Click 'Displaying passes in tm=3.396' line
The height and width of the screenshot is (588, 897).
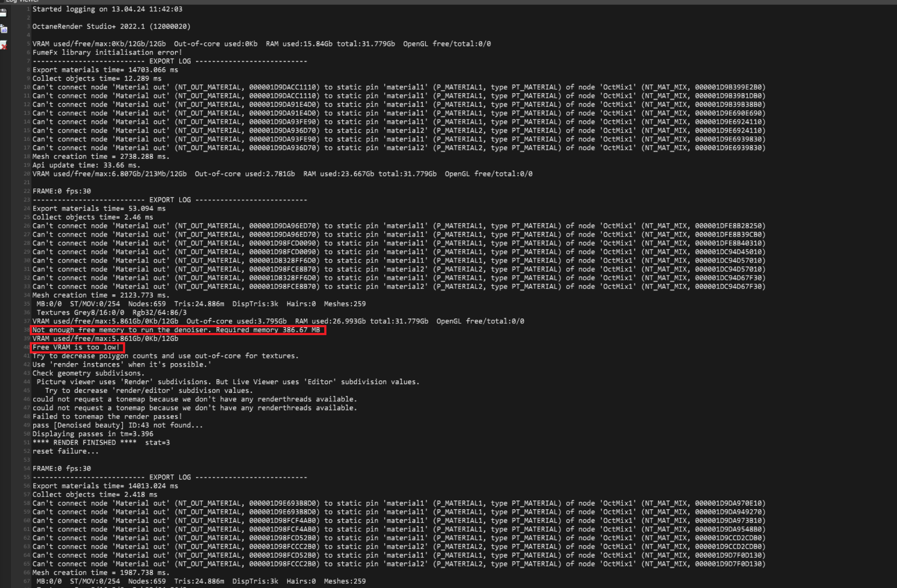pos(93,434)
